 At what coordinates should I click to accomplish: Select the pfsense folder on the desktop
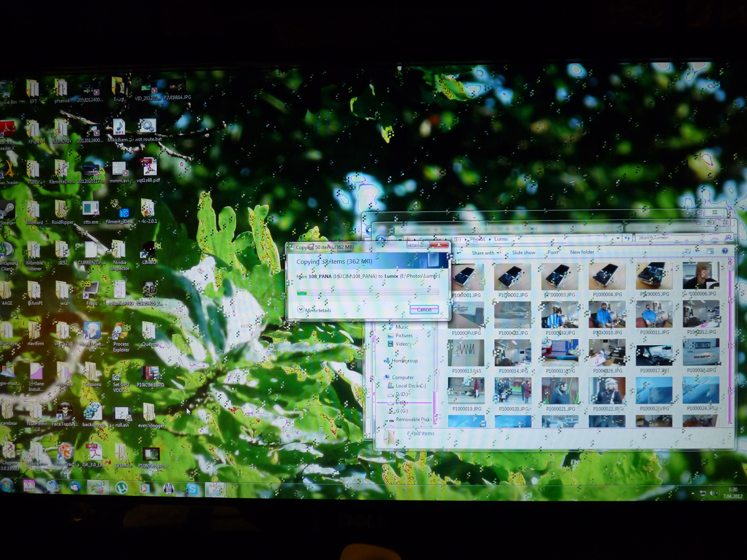62,90
